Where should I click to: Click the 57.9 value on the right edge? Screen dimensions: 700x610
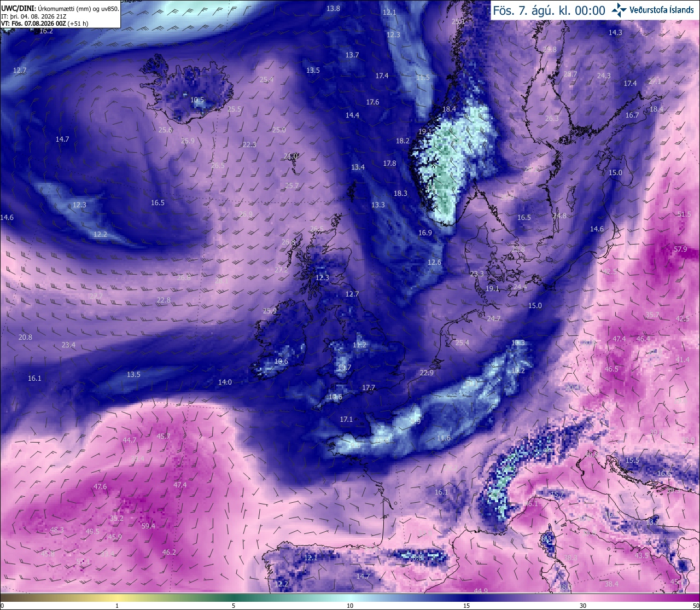680,249
